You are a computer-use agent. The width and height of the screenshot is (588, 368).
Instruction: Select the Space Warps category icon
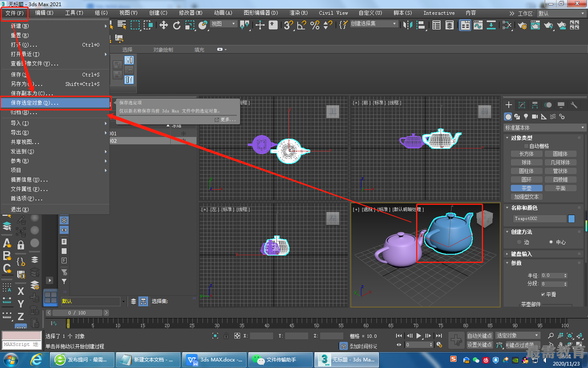[553, 117]
